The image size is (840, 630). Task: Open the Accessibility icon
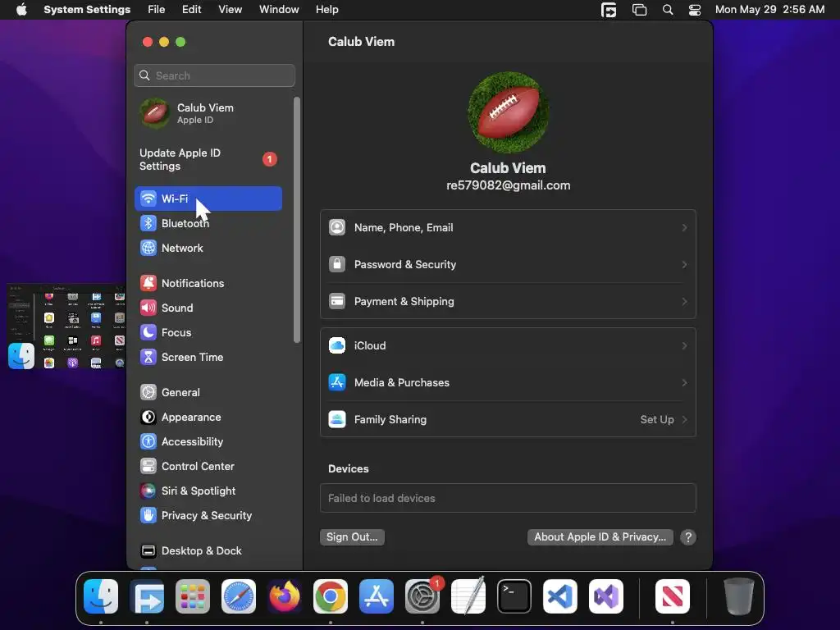(x=148, y=441)
